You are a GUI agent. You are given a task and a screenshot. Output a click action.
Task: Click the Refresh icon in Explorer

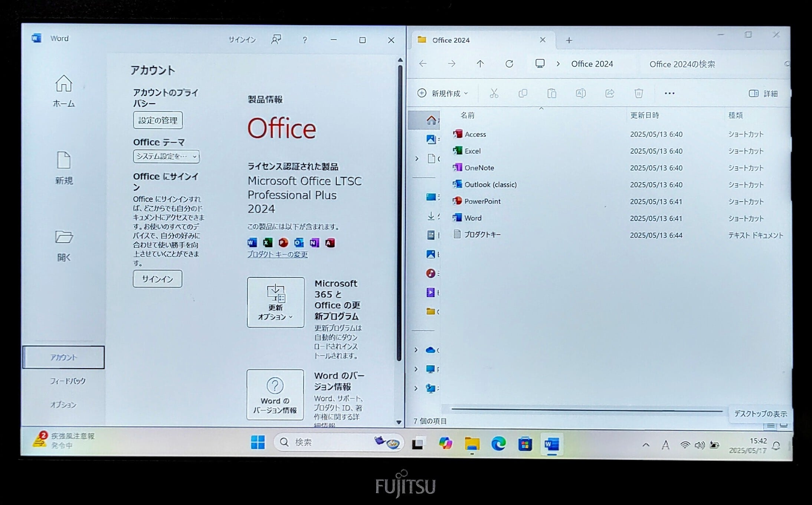pyautogui.click(x=509, y=64)
